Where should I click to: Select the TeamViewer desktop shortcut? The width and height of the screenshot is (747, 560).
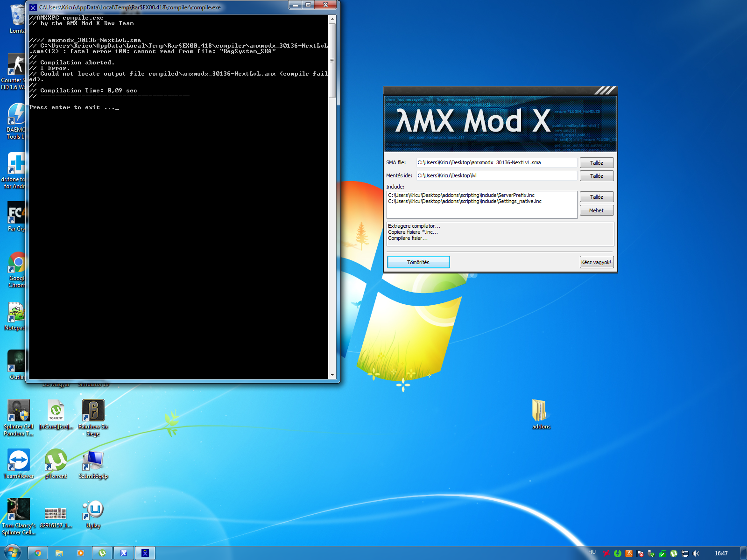[19, 464]
